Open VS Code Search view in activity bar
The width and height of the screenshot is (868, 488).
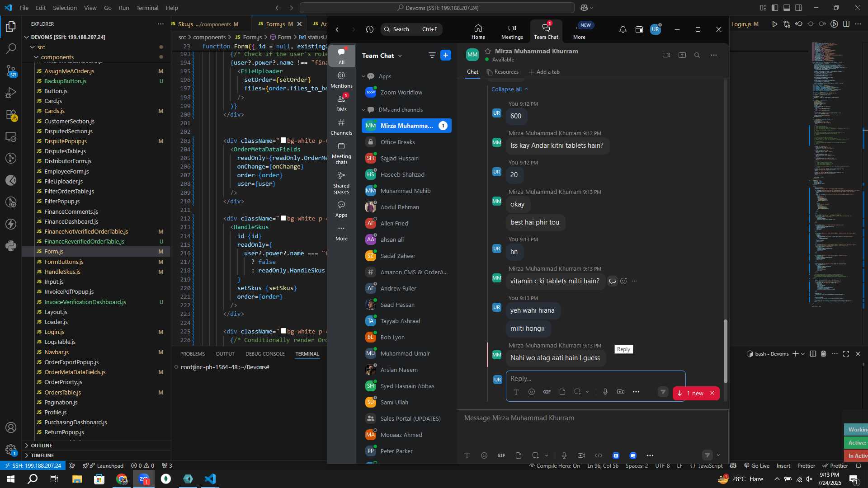click(11, 48)
